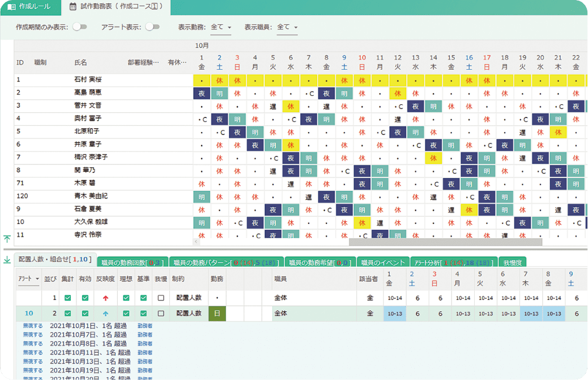Click the expand-downward arrow icon beside 配置人数・組合せ

tap(7, 259)
